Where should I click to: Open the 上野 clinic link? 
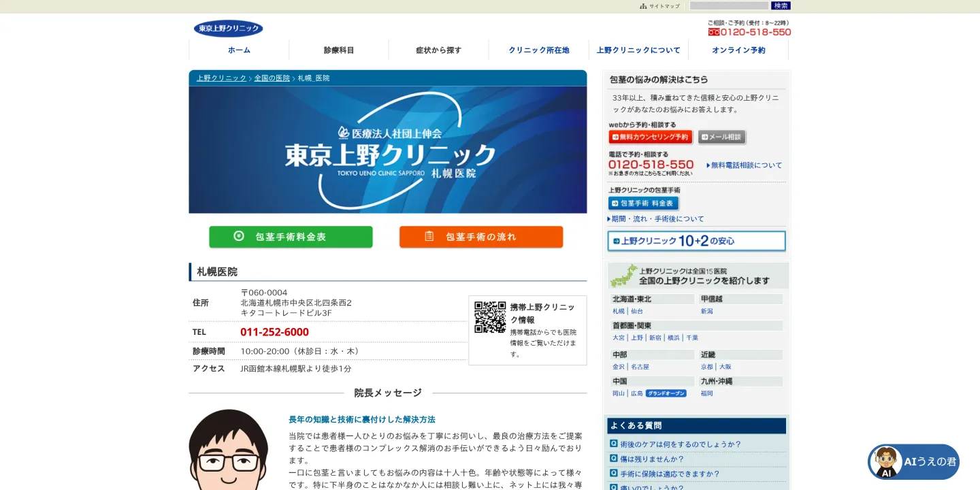637,338
